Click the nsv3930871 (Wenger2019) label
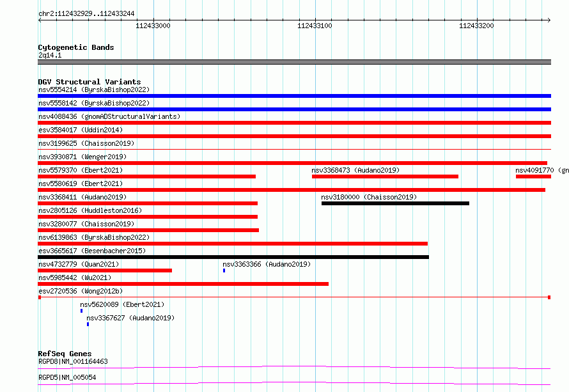Image resolution: width=569 pixels, height=392 pixels. pos(82,157)
